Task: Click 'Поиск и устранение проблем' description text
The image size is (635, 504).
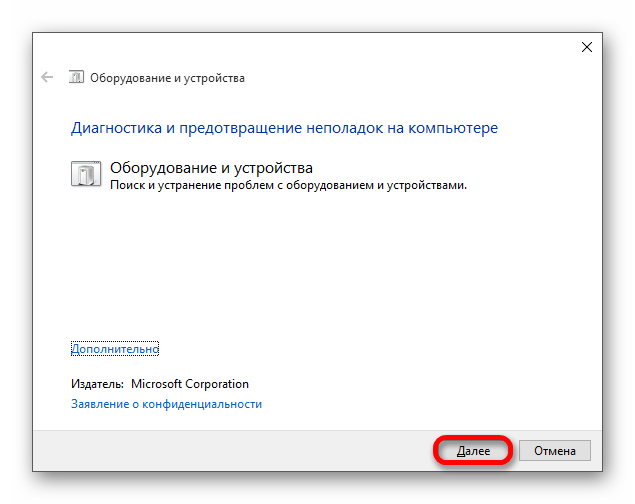Action: point(288,185)
